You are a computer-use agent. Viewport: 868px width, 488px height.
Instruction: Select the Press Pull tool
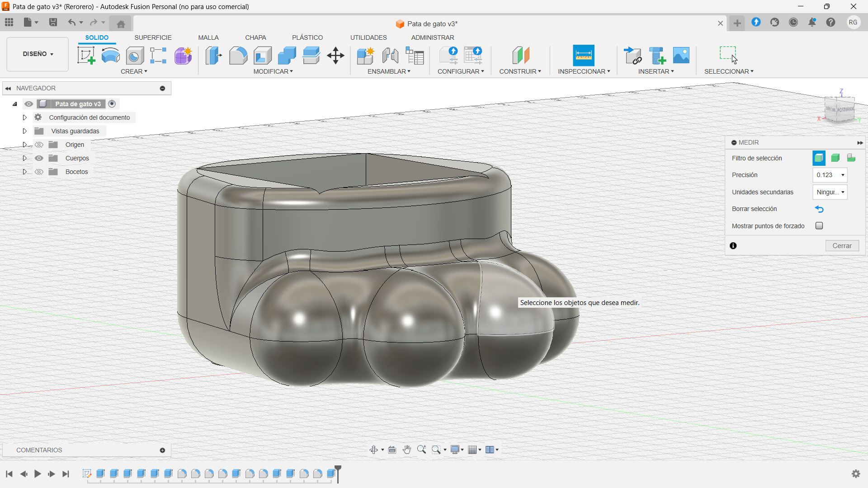click(214, 56)
